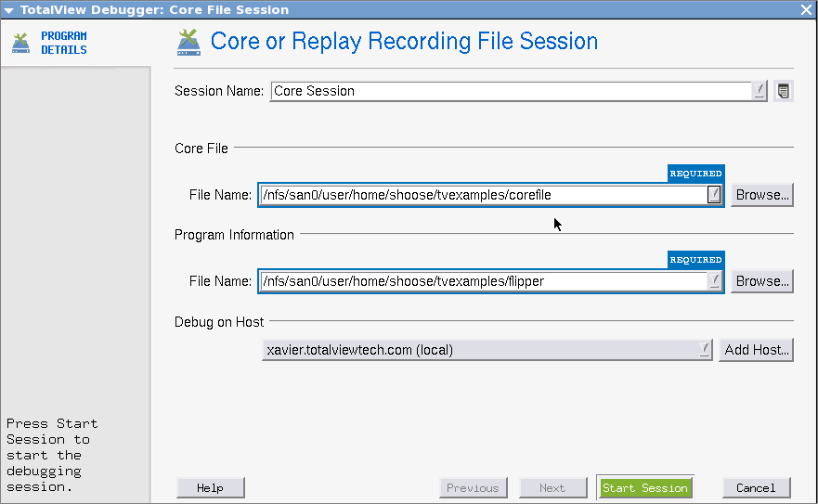Cancel the session dialog
Image resolution: width=818 pixels, height=504 pixels.
(756, 488)
